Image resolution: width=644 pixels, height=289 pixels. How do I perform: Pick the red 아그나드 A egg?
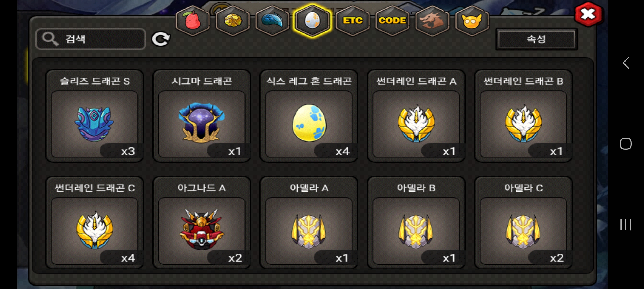pyautogui.click(x=202, y=223)
